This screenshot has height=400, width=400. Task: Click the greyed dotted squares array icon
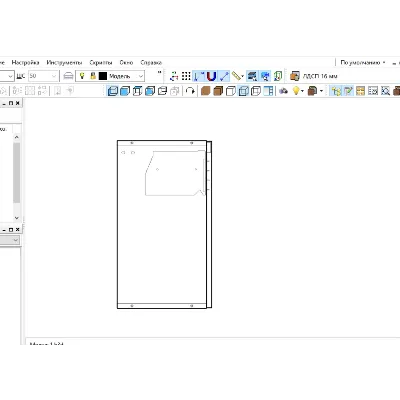coord(30,91)
